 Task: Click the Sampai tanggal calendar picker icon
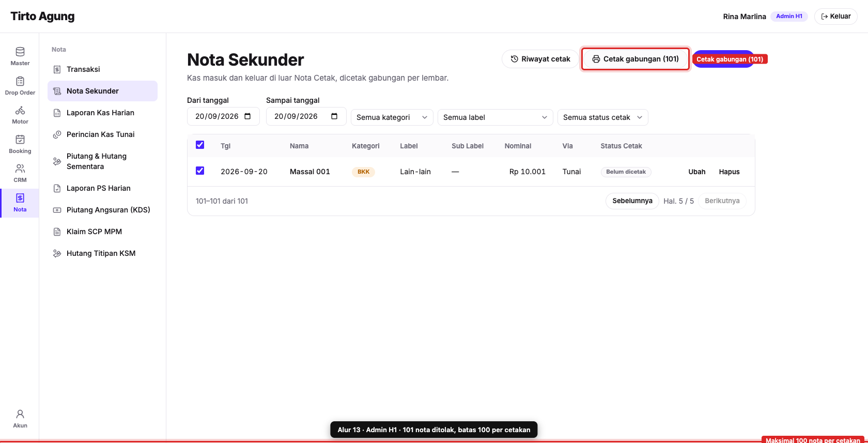click(x=334, y=116)
